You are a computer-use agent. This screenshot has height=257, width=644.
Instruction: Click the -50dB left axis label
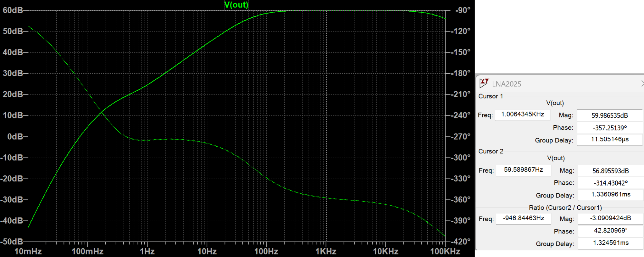12,242
